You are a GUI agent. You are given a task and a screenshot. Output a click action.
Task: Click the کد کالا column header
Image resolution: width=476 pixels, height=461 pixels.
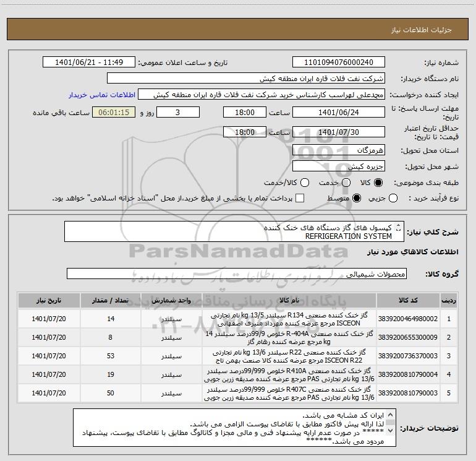[408, 300]
